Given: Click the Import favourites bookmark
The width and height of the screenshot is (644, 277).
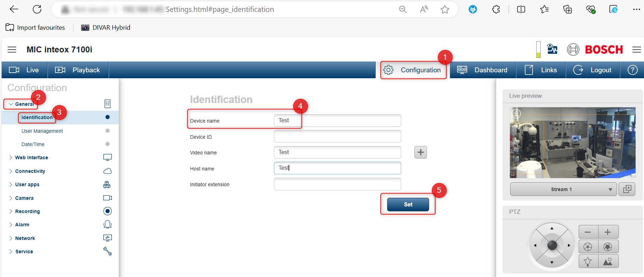Looking at the screenshot, I should click(35, 28).
